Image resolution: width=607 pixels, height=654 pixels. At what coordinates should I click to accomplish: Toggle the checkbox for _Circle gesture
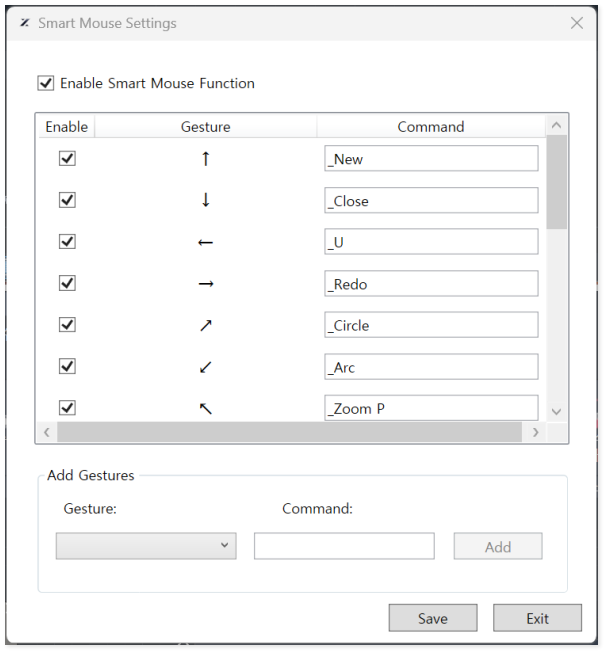click(67, 324)
